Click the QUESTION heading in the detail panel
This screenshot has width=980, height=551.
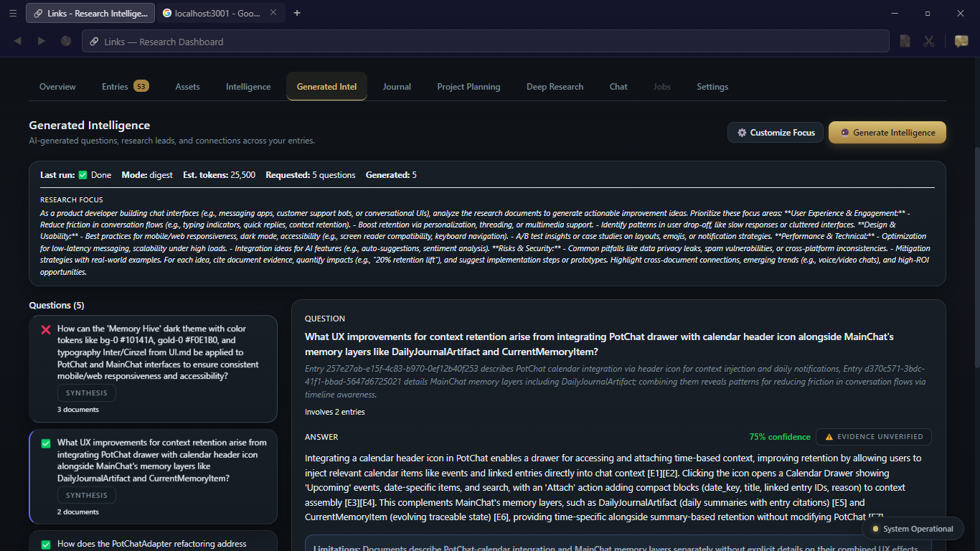(x=325, y=319)
